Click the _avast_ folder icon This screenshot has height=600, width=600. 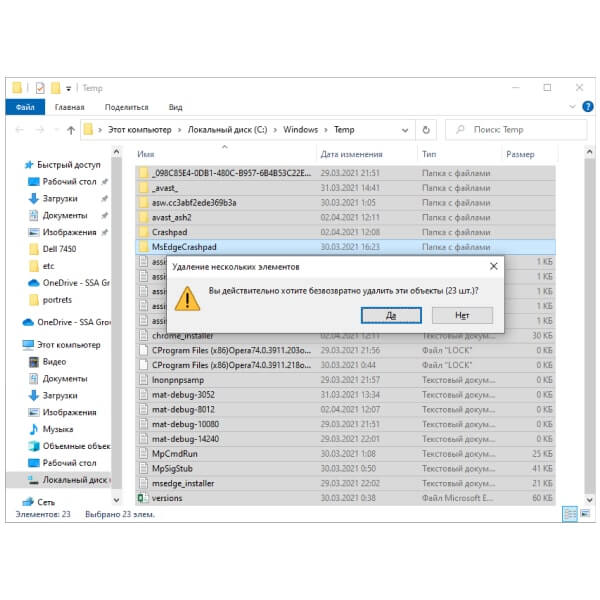(x=143, y=188)
